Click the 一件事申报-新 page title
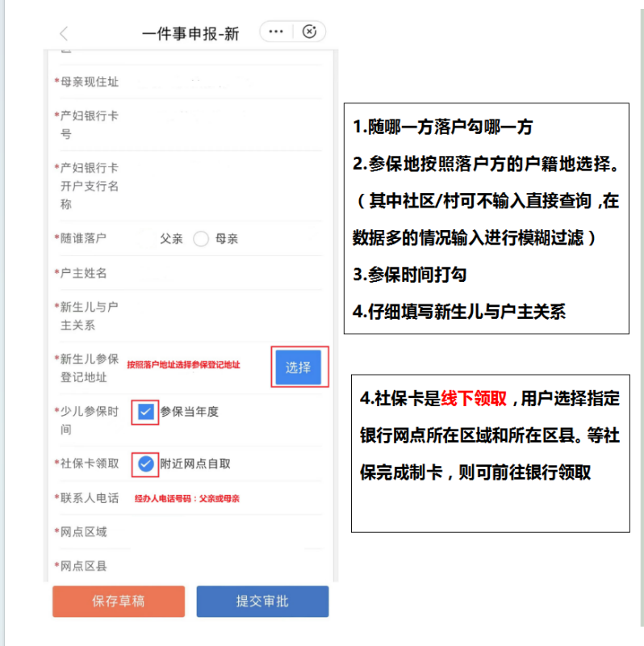Screen dimensions: 644x646 [190, 34]
